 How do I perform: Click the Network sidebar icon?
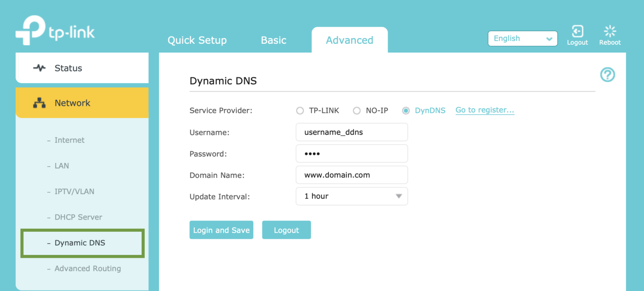click(39, 102)
